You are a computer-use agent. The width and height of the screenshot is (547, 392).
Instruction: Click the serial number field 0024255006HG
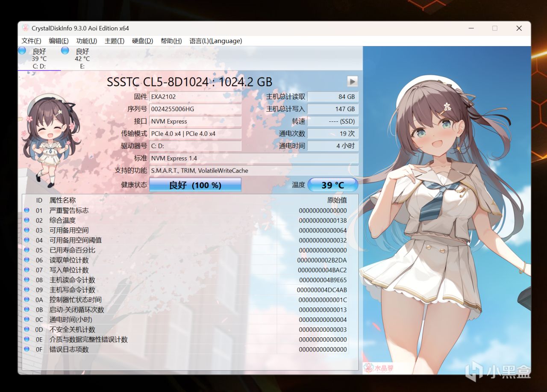(195, 109)
